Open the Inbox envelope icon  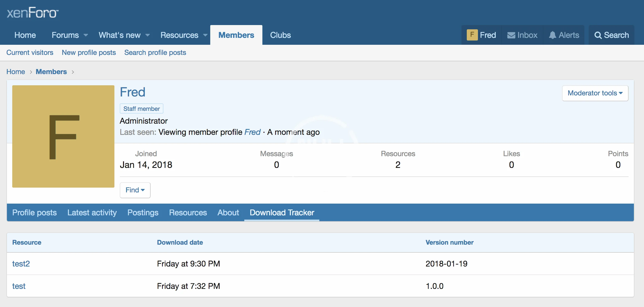511,35
